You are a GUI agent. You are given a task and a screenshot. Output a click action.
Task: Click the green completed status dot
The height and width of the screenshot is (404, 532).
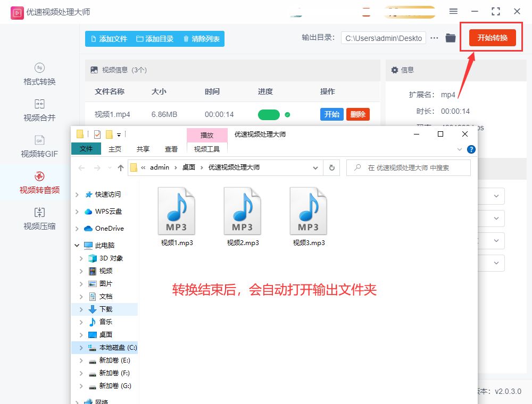pyautogui.click(x=287, y=115)
